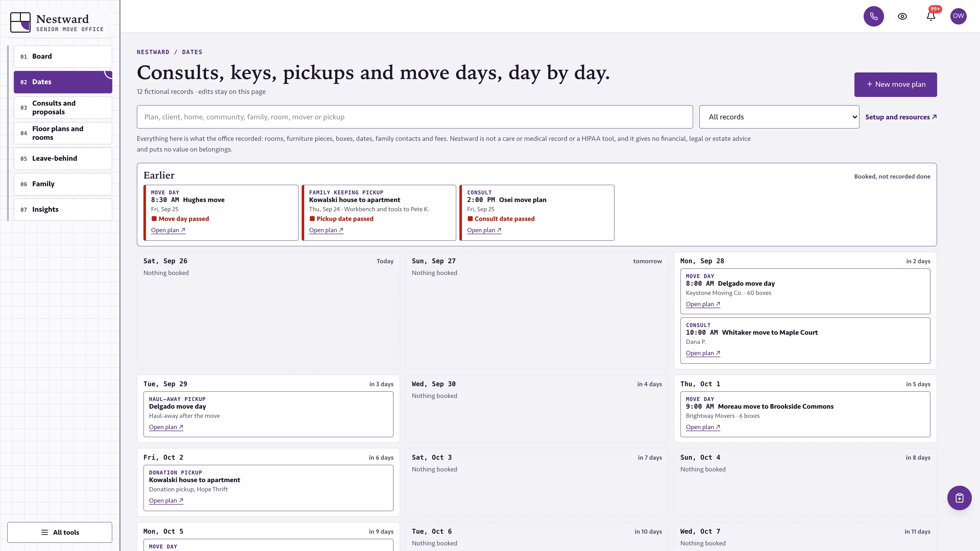The width and height of the screenshot is (980, 551).
Task: Click Donation pickup, Hope Thrift text
Action: 188,489
